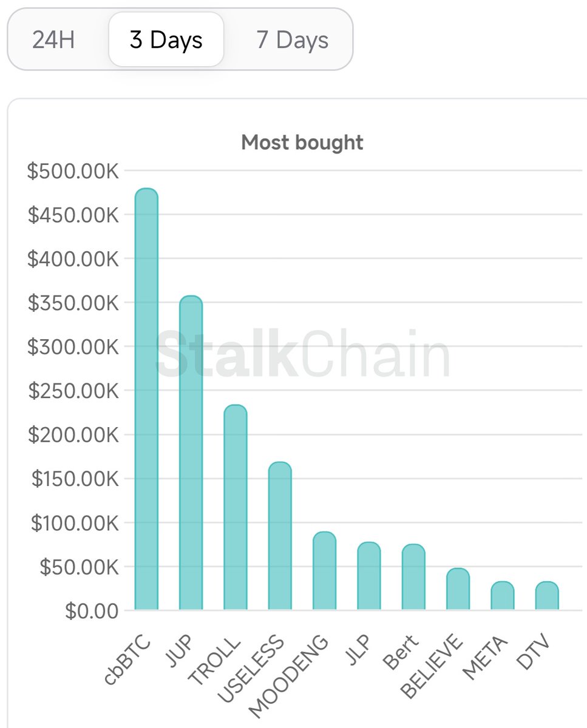Click the META bar in the chart
The height and width of the screenshot is (728, 587).
pos(502,596)
